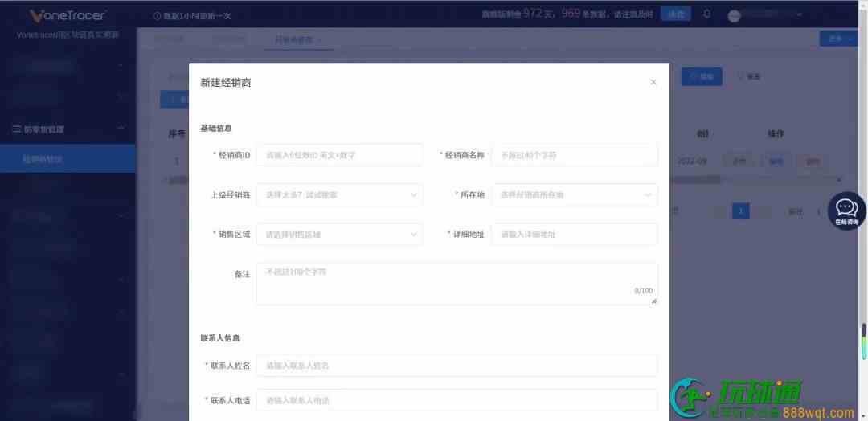Click the 经销商名称 input field

pos(575,155)
